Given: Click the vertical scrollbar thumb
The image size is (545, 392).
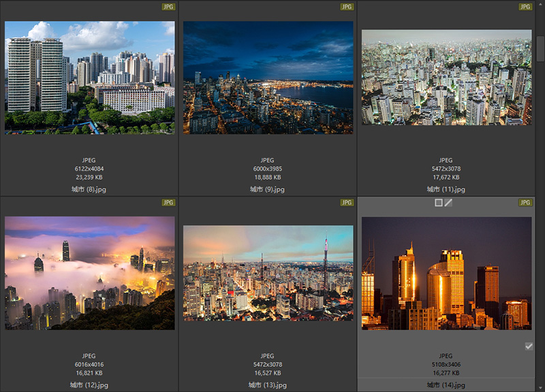Looking at the screenshot, I should (540, 48).
